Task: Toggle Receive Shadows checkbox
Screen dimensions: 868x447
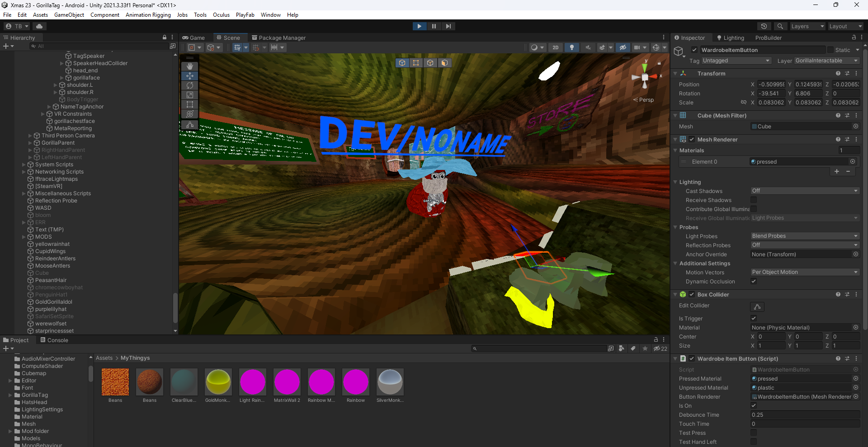Action: [754, 200]
